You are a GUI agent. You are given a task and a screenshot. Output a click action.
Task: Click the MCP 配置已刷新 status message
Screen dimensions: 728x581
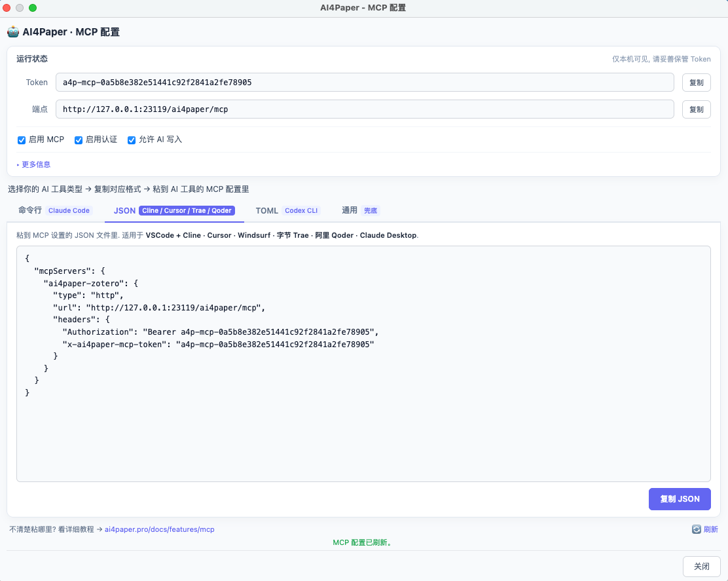tap(363, 542)
